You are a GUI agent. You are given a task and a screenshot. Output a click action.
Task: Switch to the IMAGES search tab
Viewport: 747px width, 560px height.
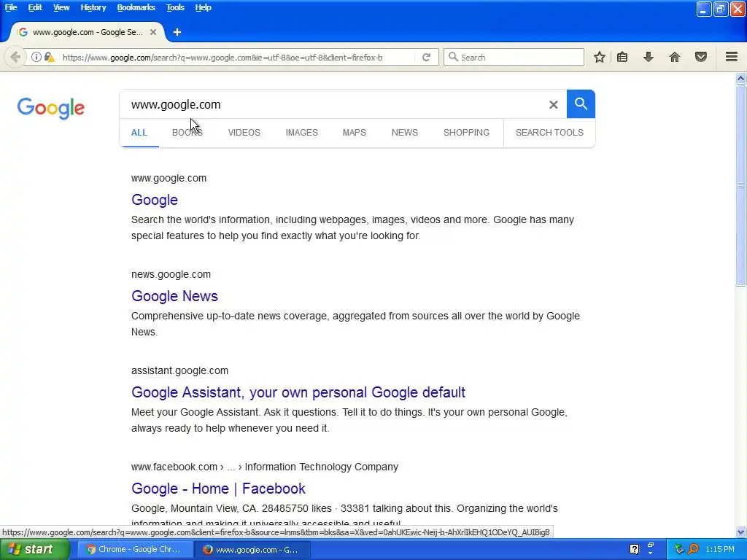tap(301, 133)
